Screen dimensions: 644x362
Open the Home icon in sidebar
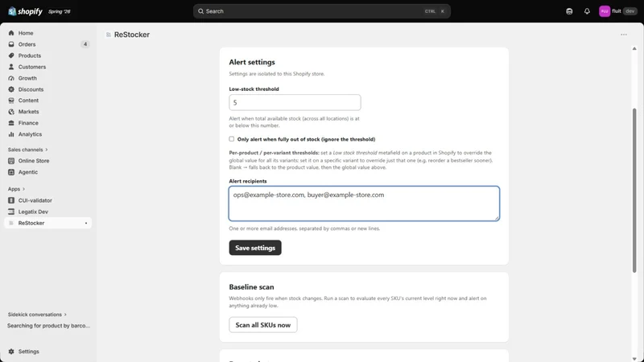coord(11,33)
